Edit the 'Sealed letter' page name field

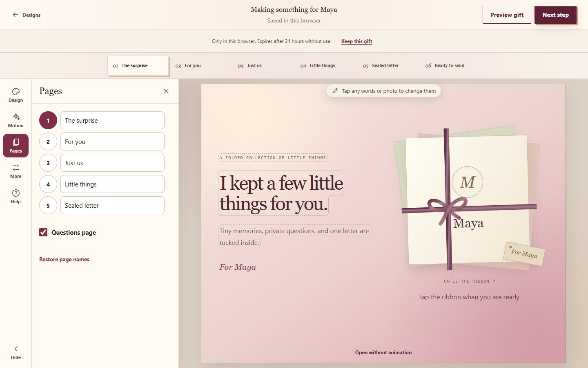pos(112,205)
